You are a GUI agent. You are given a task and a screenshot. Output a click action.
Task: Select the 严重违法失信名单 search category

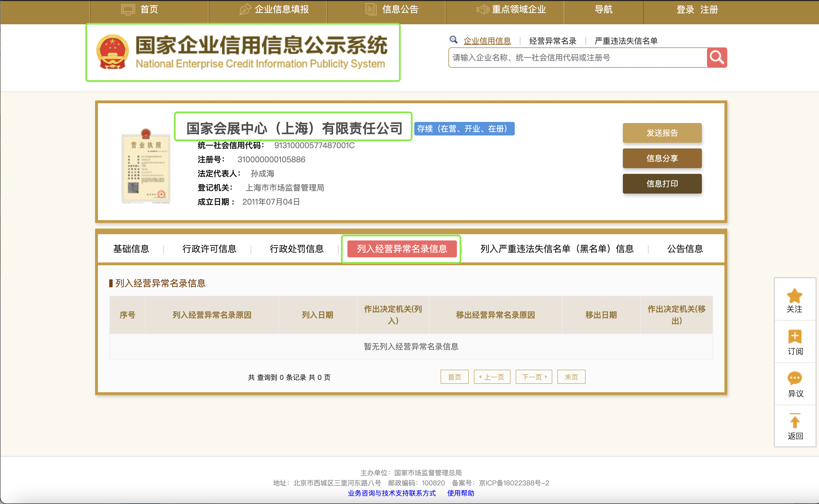tap(626, 41)
